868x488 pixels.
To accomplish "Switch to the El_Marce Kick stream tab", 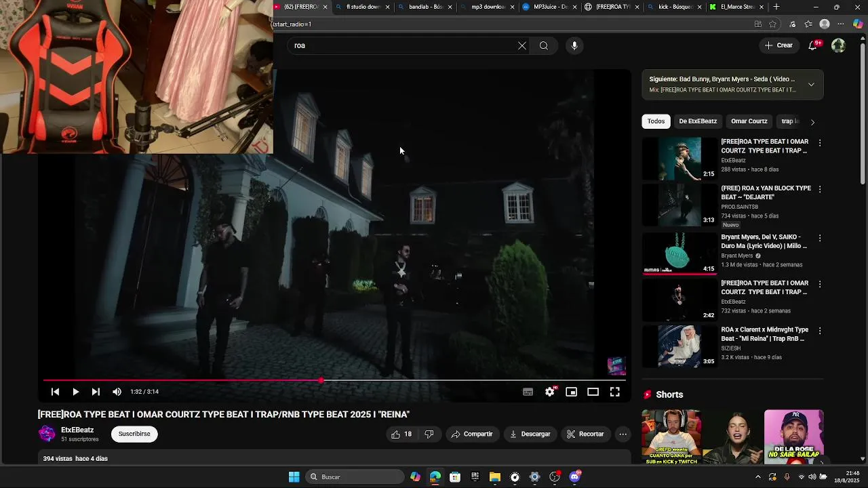I will pos(737,7).
